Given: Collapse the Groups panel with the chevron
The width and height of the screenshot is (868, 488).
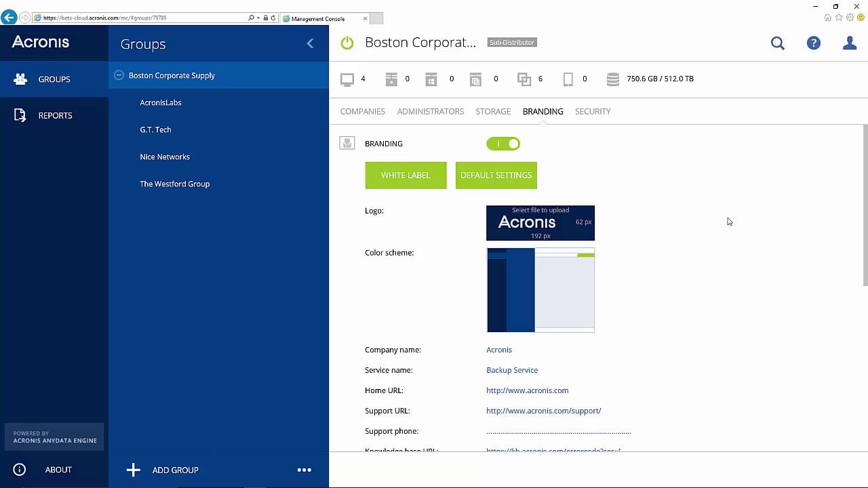Looking at the screenshot, I should [x=310, y=43].
